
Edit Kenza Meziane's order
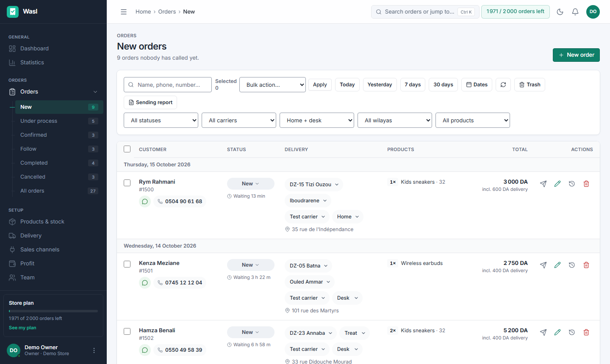pos(557,265)
